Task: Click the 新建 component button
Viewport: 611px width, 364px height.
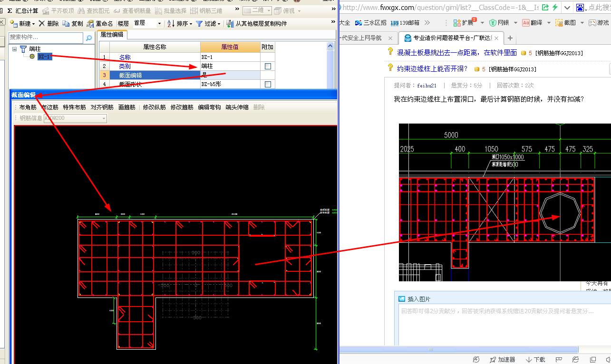Action: click(x=22, y=23)
